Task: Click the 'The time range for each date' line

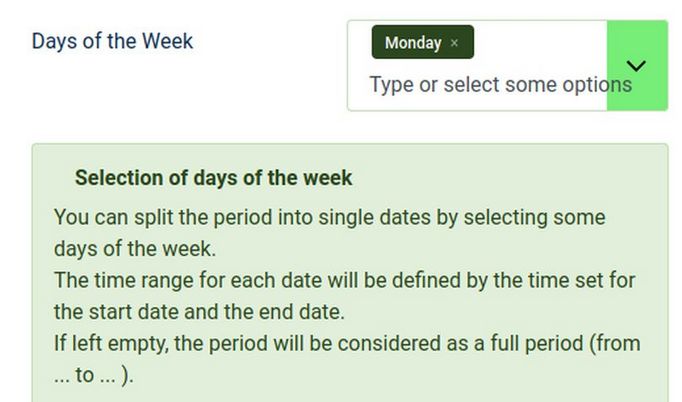Action: pyautogui.click(x=344, y=280)
